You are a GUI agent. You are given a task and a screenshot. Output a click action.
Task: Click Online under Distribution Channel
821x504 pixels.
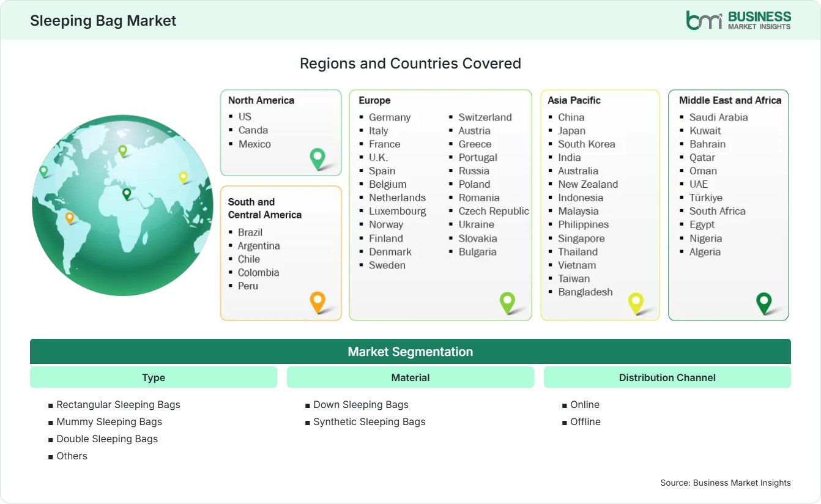click(x=585, y=405)
